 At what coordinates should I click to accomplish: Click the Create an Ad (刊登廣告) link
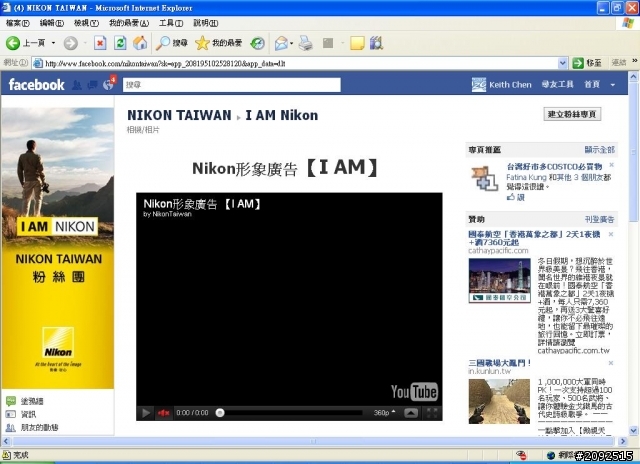pos(599,220)
